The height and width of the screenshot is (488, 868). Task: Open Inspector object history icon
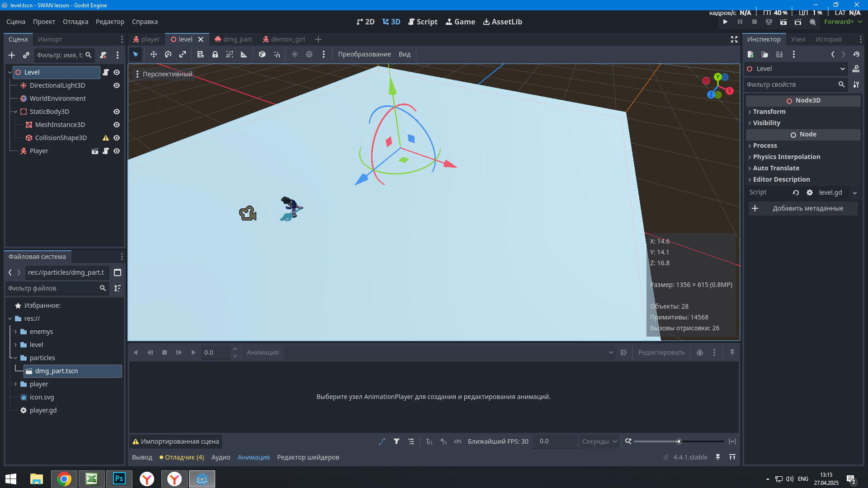[x=856, y=54]
